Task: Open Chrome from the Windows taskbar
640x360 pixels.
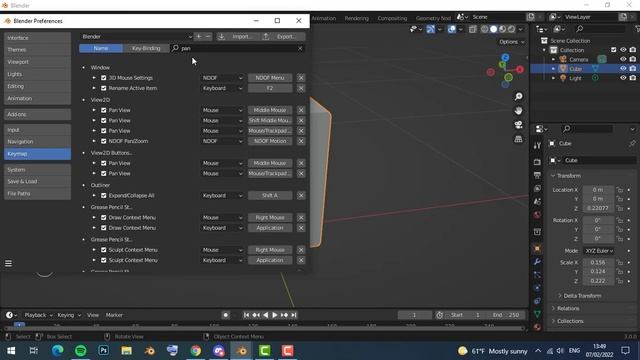Action: [x=196, y=351]
